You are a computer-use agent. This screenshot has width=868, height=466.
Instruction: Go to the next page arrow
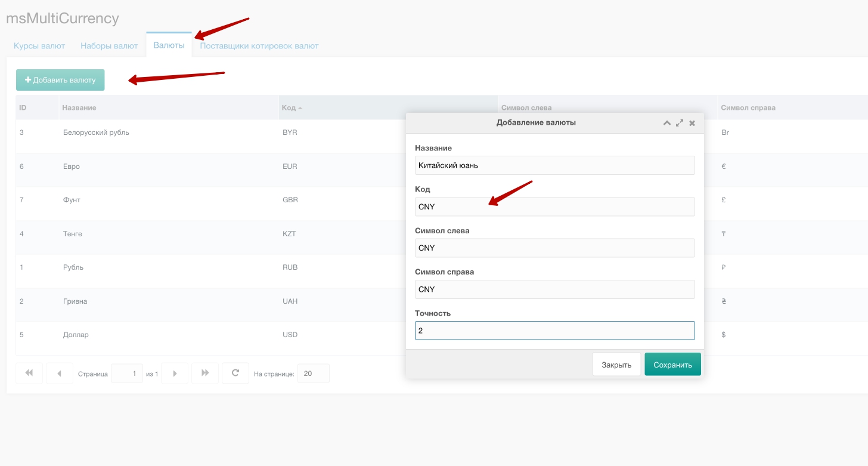(x=175, y=373)
